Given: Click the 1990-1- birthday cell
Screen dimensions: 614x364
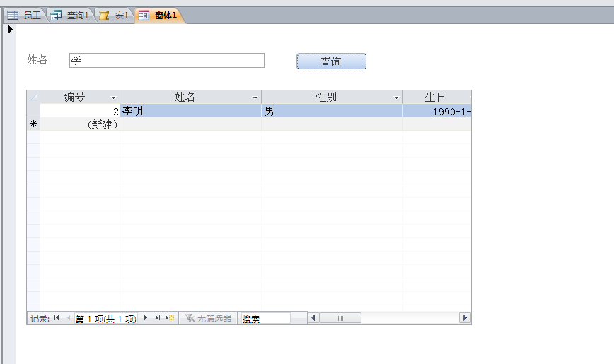Looking at the screenshot, I should click(x=437, y=110).
